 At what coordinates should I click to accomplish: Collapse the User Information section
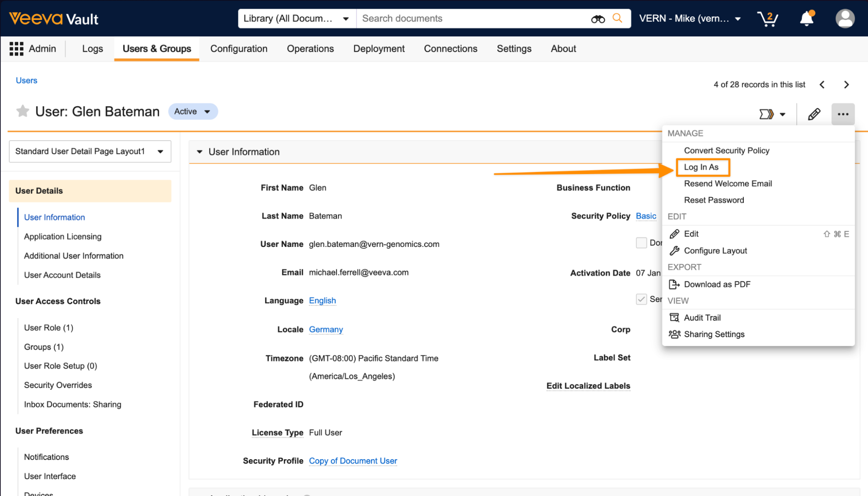click(x=200, y=152)
